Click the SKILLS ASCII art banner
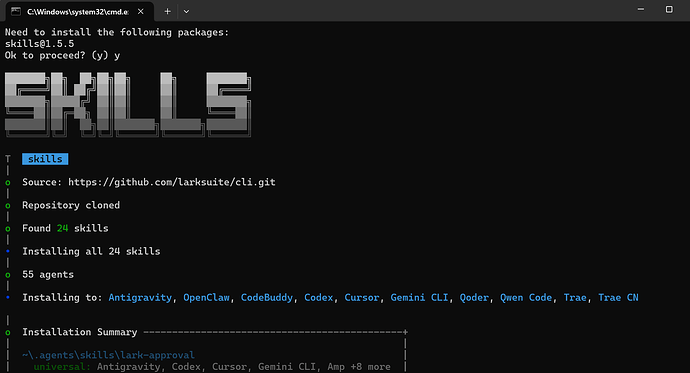690x373 pixels. click(x=128, y=105)
